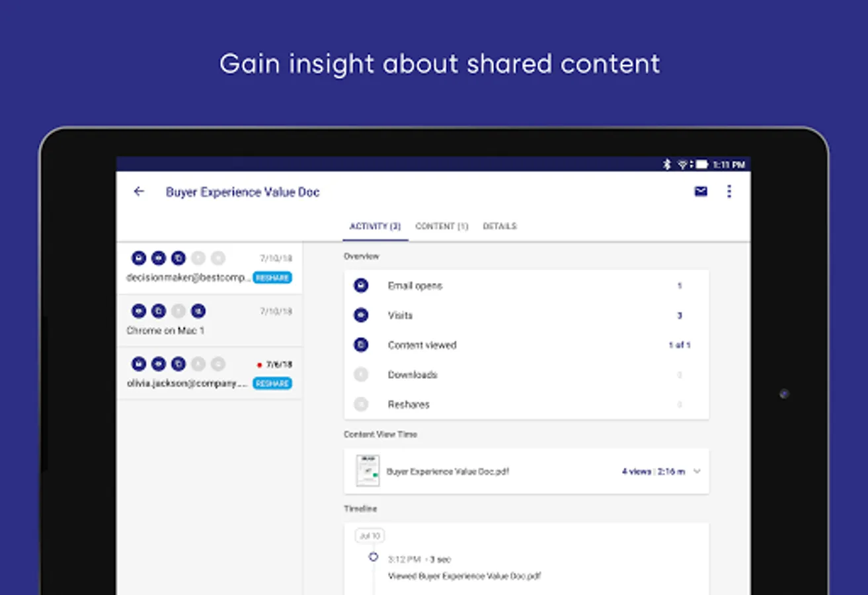
Task: Click the '4 views | 2:16 m' value
Action: (653, 472)
